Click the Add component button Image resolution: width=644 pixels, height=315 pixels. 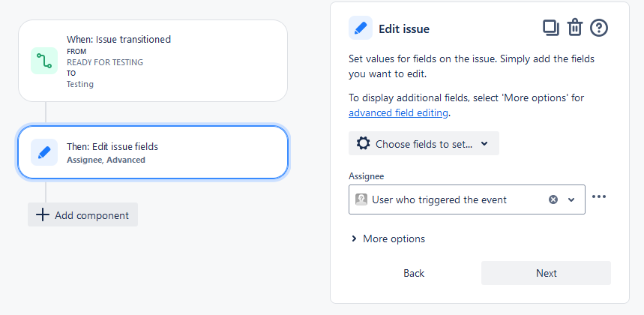[83, 214]
